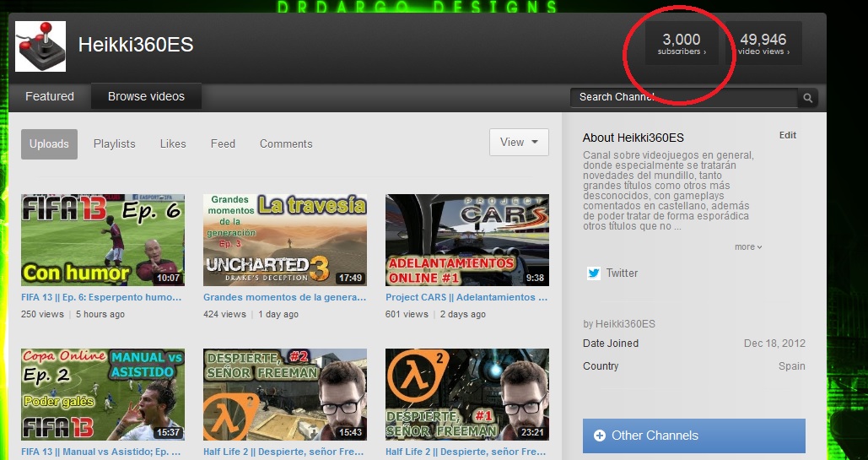Image resolution: width=868 pixels, height=460 pixels.
Task: Click the 'Dec 18, 2012' join date
Action: coord(774,344)
